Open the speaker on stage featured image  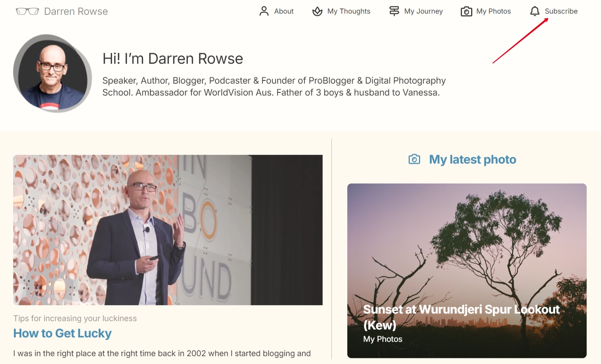(168, 230)
